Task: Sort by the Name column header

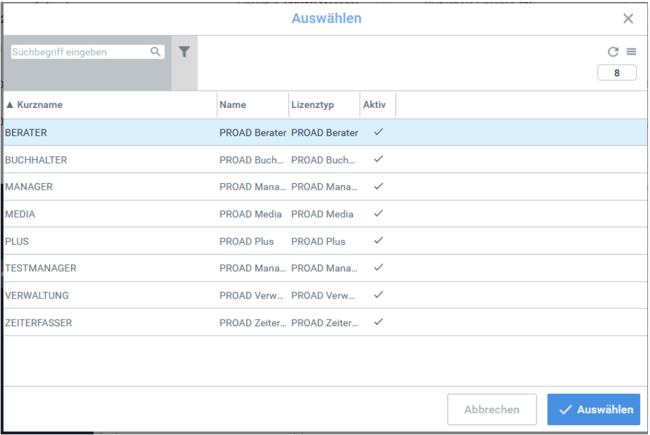Action: 233,105
